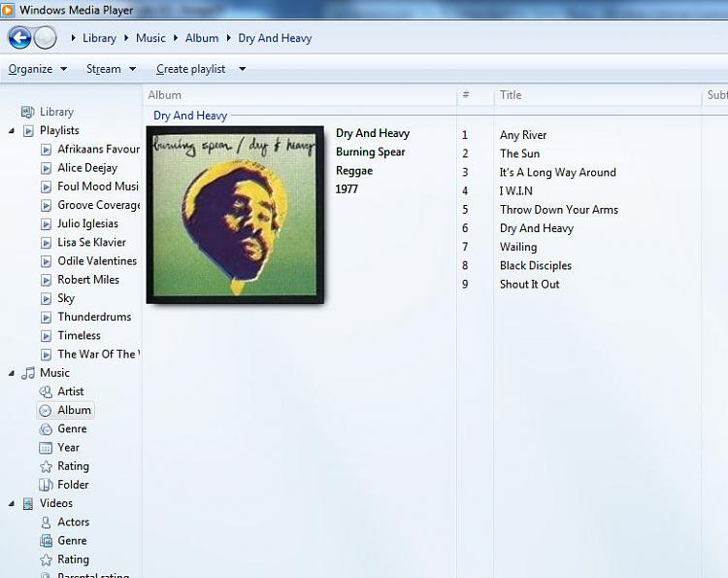Image resolution: width=728 pixels, height=578 pixels.
Task: Collapse the Music tree node
Action: (x=11, y=374)
